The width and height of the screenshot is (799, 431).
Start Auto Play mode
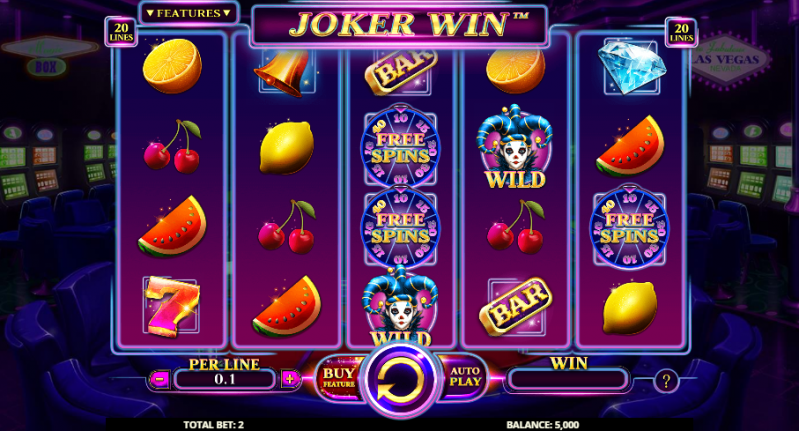coord(465,377)
